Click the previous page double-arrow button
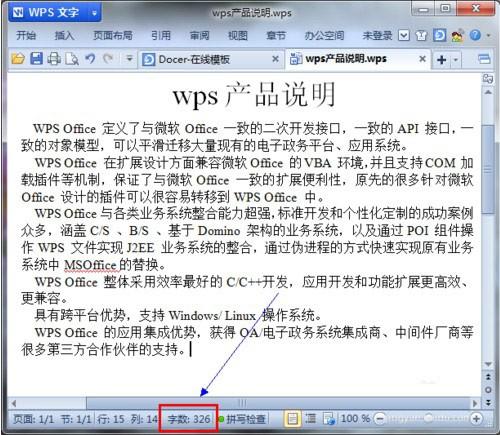 (x=488, y=377)
